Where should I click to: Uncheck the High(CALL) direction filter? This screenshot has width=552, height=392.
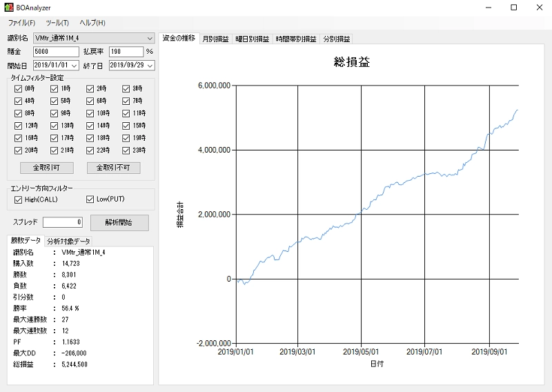[19, 199]
